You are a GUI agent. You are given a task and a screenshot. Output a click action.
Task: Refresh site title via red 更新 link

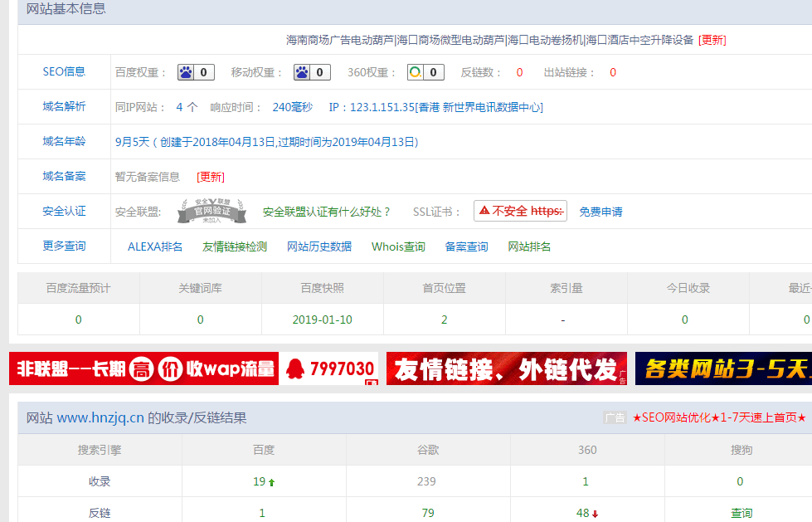coord(712,39)
